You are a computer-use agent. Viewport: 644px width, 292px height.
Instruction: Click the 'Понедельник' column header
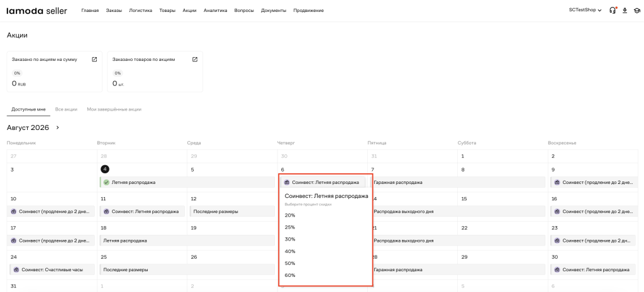[22, 143]
